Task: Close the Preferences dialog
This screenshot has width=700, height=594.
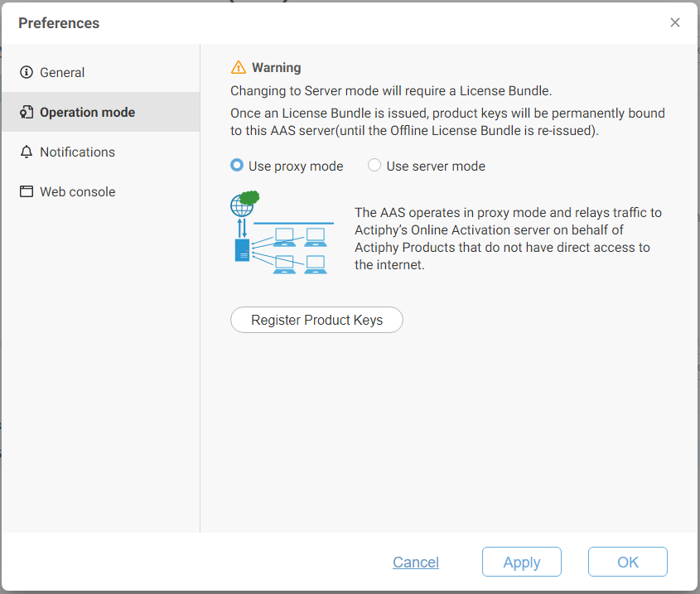Action: (675, 22)
